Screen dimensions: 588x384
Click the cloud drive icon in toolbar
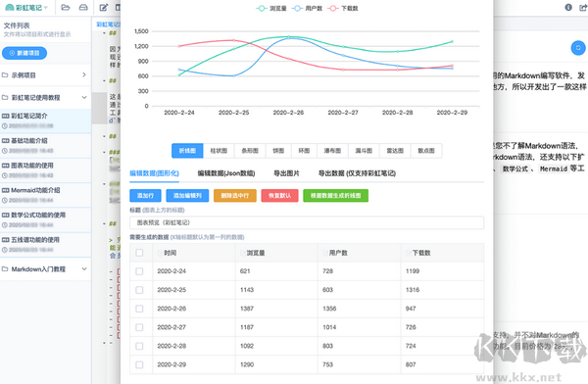(83, 7)
